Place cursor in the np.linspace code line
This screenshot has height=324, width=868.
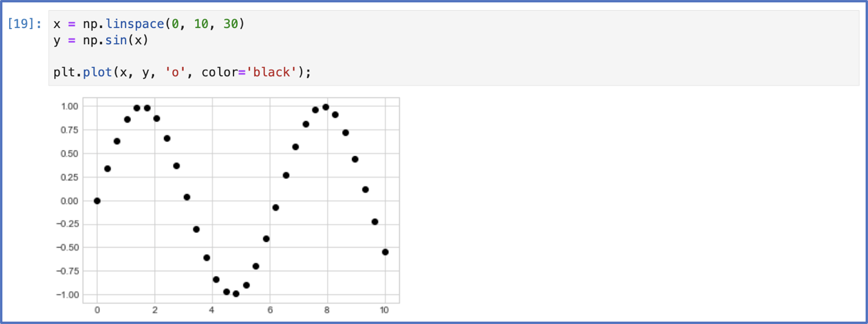pos(149,24)
